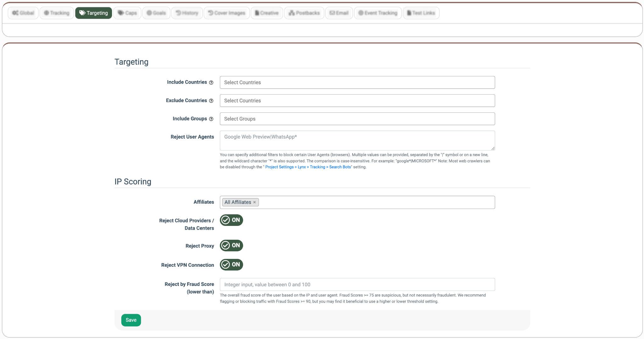Switch to the Caps tab
The height and width of the screenshot is (339, 644).
pyautogui.click(x=127, y=13)
